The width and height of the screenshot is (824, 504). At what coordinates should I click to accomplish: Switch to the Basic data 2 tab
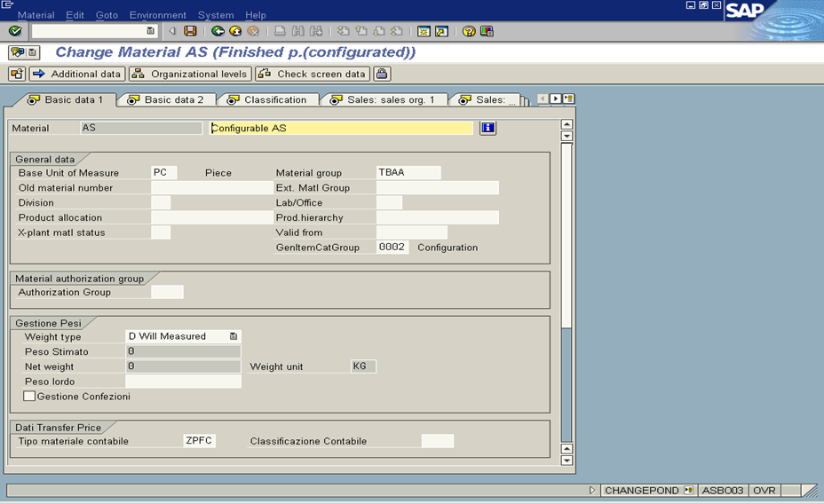pyautogui.click(x=166, y=99)
